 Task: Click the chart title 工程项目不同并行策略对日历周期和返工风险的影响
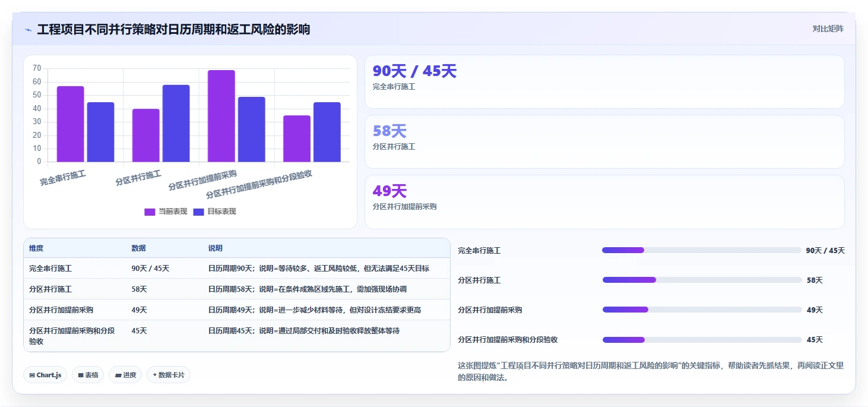click(x=173, y=29)
